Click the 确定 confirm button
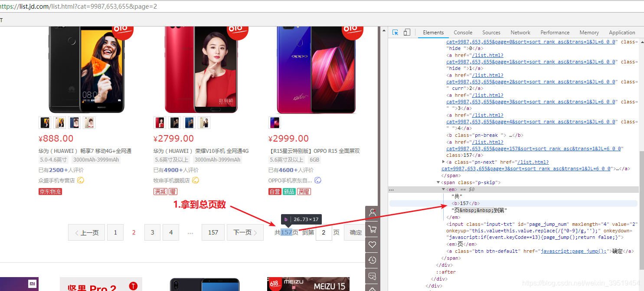Screen dimensions: 644x291 pos(355,232)
